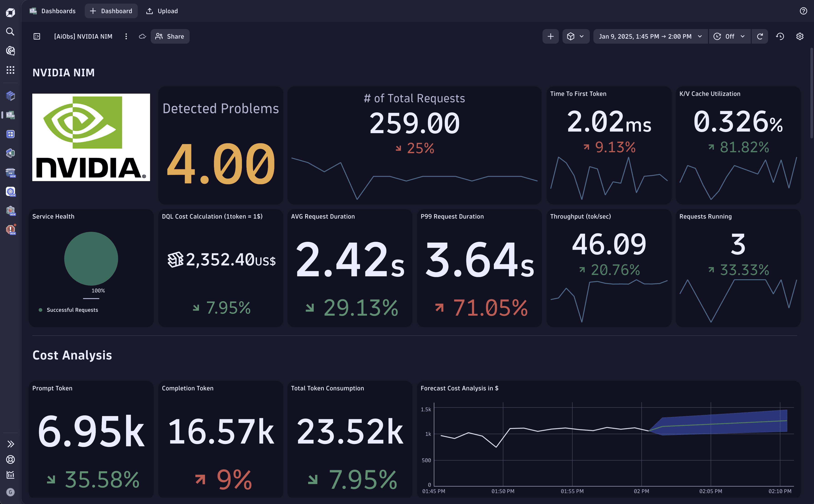This screenshot has width=814, height=504.
Task: Click the help question mark icon
Action: pos(803,11)
